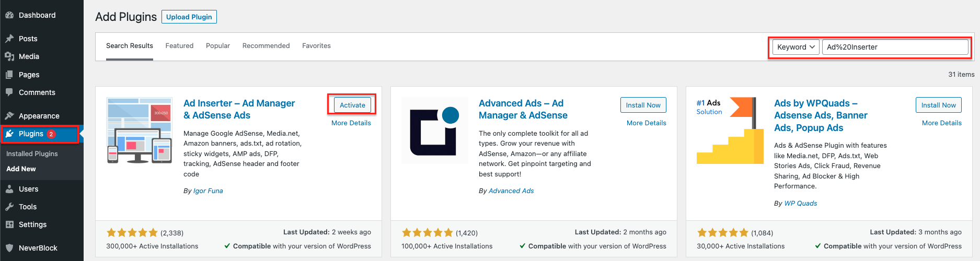Click '30,000+ Active Installations' text
This screenshot has height=261, width=980.
(x=741, y=246)
